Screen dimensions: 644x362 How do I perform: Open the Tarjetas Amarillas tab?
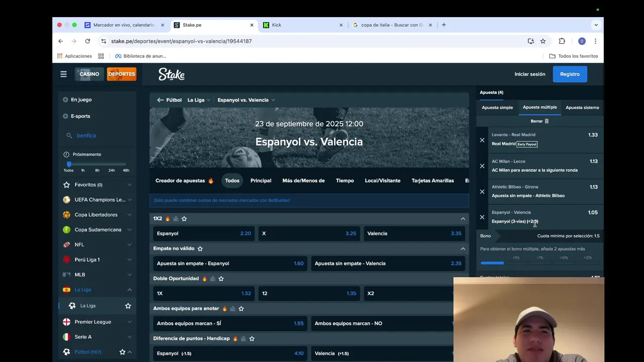pos(433,180)
